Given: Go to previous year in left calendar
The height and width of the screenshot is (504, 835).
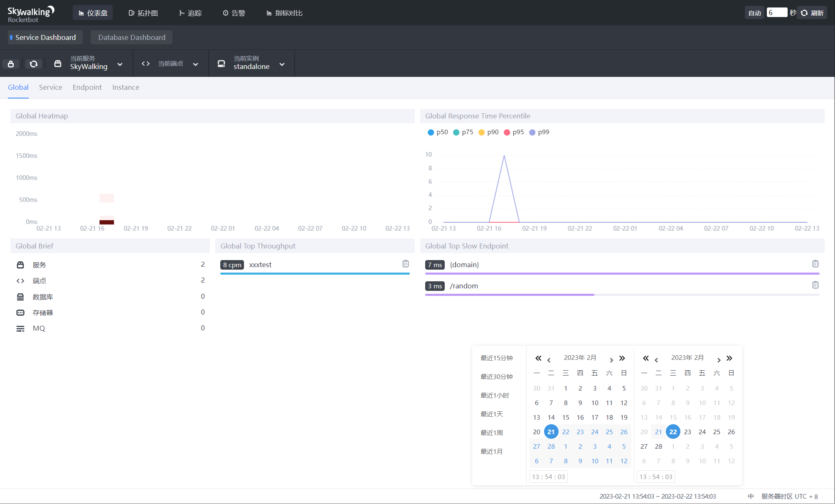Looking at the screenshot, I should [x=538, y=358].
